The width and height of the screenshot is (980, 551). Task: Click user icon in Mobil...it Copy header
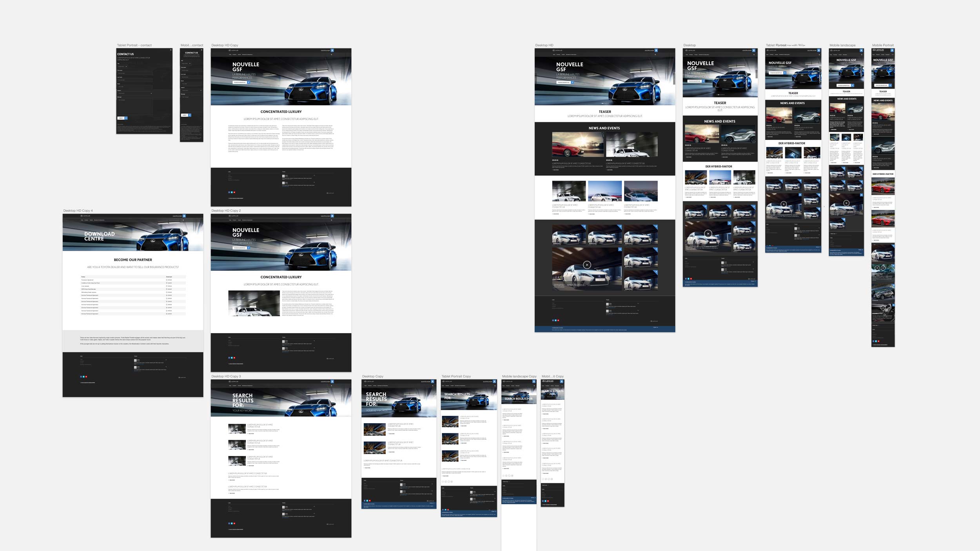(x=562, y=381)
